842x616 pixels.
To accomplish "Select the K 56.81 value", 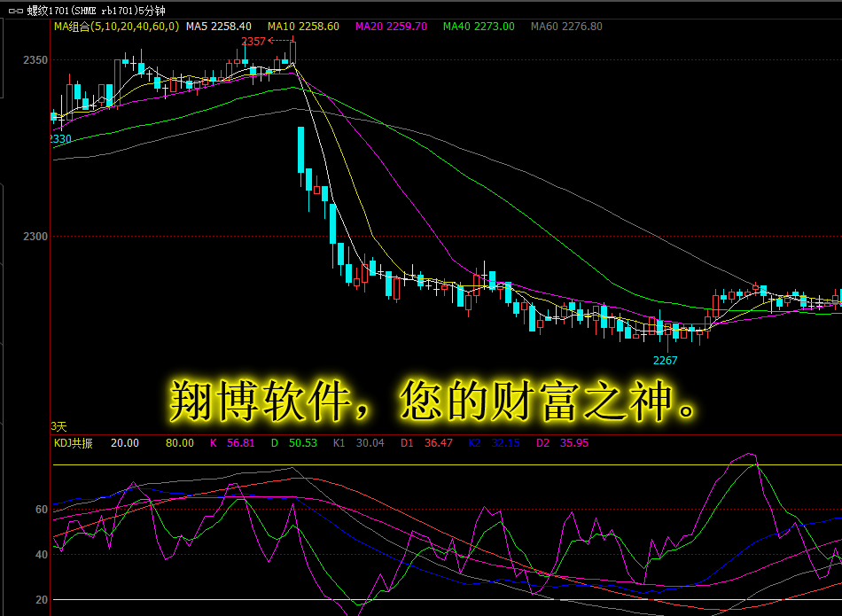I will click(x=232, y=443).
